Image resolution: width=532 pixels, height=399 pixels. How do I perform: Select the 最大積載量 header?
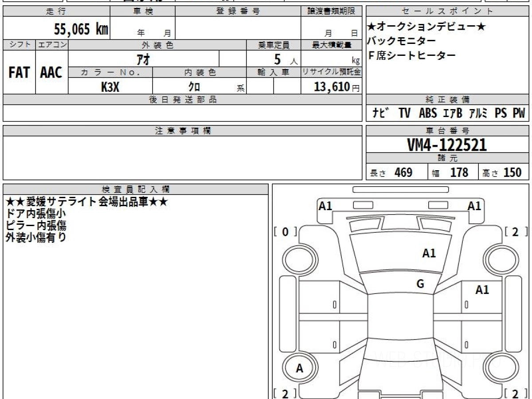(331, 45)
